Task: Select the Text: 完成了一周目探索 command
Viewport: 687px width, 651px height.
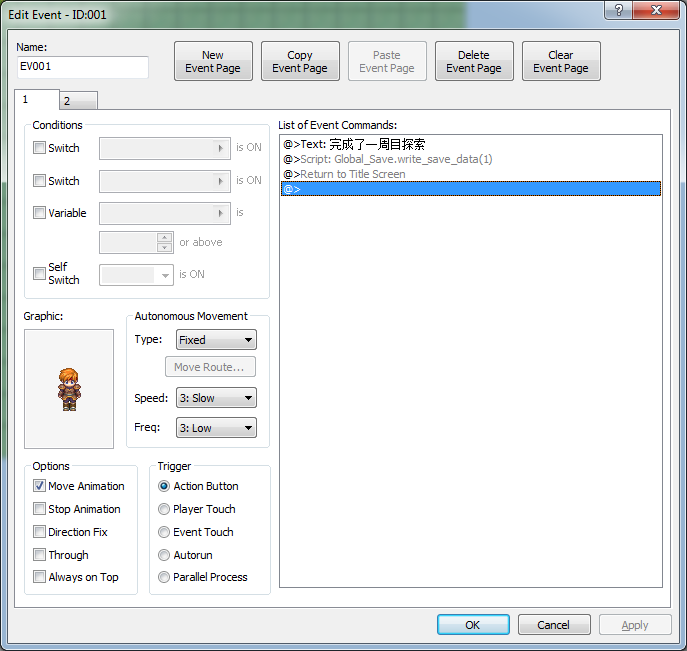Action: click(x=471, y=144)
